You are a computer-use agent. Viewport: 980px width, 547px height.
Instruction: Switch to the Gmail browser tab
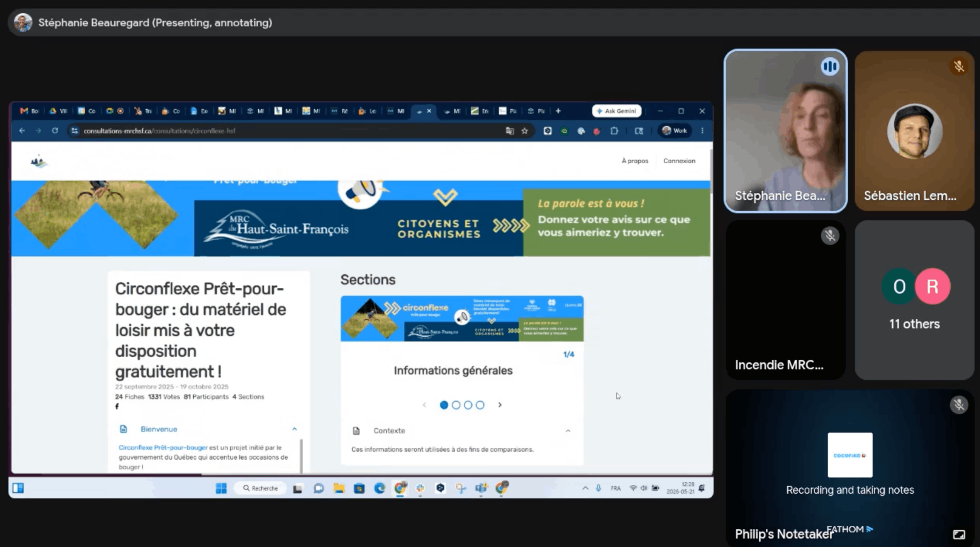coord(30,111)
